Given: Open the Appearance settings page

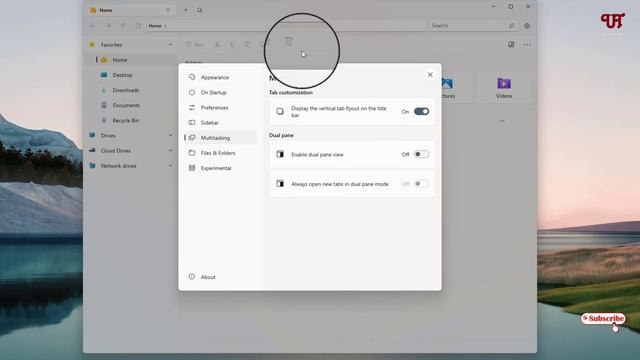Looking at the screenshot, I should click(220, 77).
